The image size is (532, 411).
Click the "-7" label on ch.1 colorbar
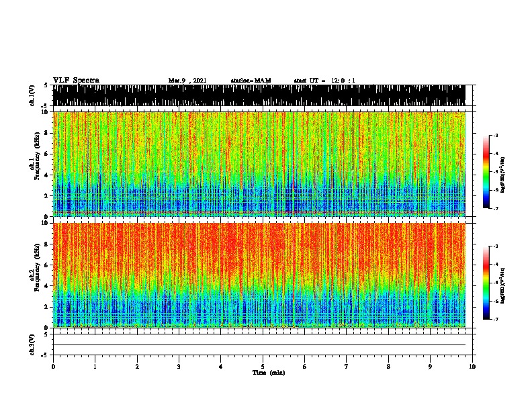point(496,208)
